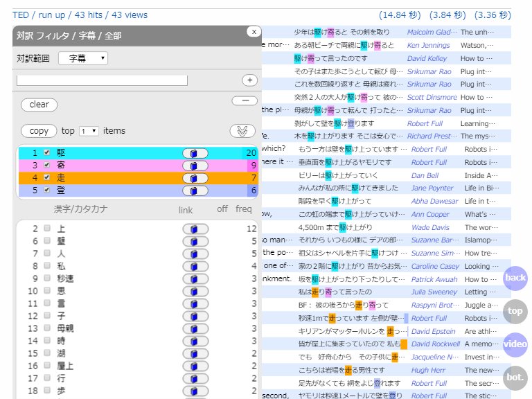This screenshot has width=532, height=399.
Task: Enable the 壁 filter checkbox
Action: [x=47, y=241]
